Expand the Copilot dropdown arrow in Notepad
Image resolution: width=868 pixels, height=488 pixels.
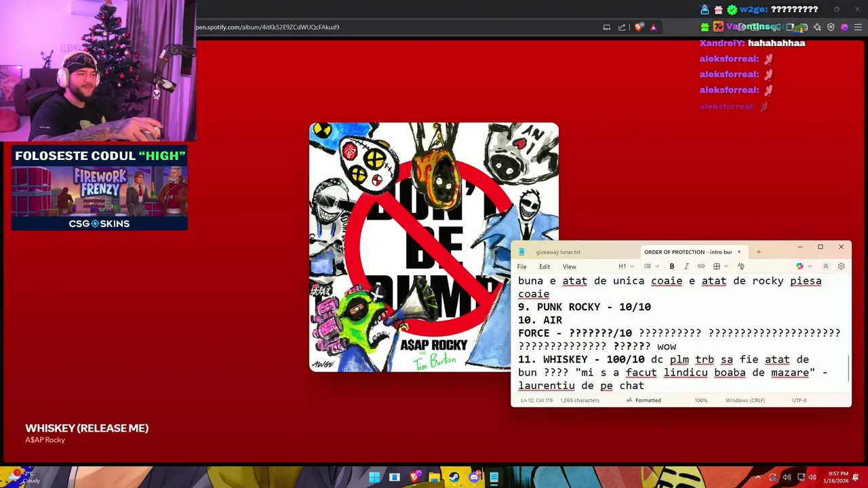810,266
